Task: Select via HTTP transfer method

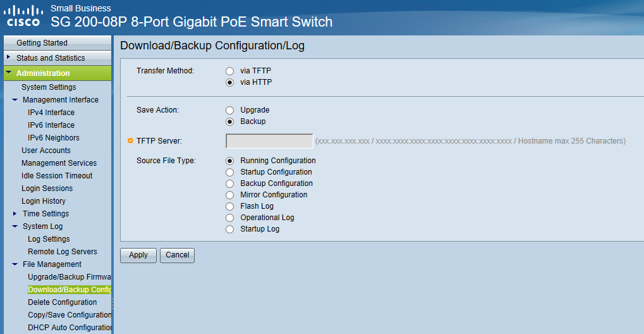Action: tap(229, 82)
